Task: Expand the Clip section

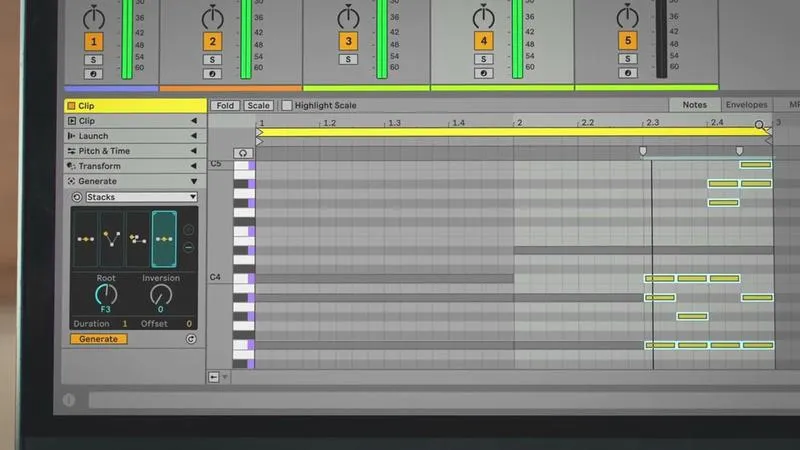Action: tap(193, 121)
